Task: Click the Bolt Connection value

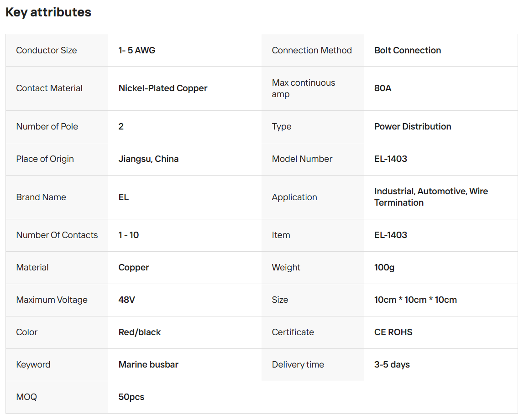Action: point(408,50)
